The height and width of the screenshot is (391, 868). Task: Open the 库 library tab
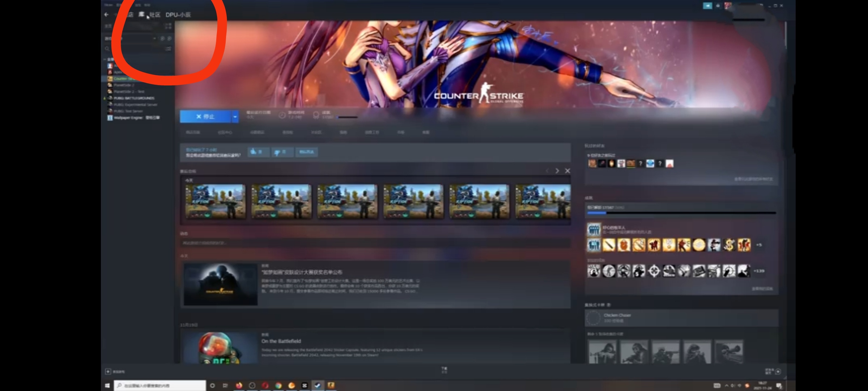pyautogui.click(x=142, y=14)
